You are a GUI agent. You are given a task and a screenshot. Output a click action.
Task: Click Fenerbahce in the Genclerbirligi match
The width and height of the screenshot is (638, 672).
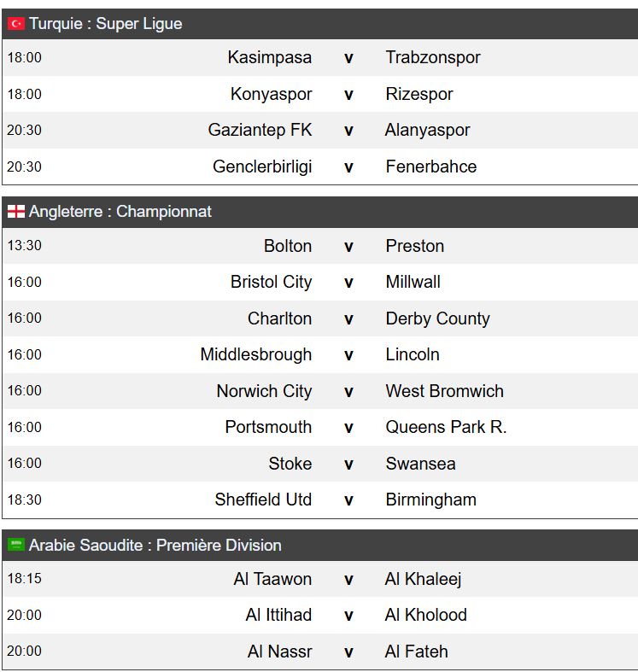tap(431, 167)
